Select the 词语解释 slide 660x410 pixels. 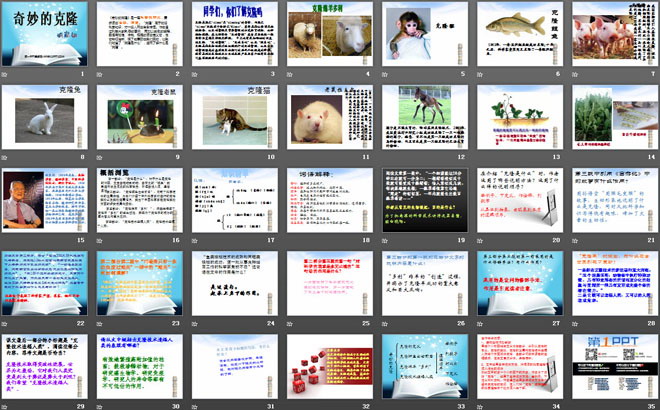(330, 200)
